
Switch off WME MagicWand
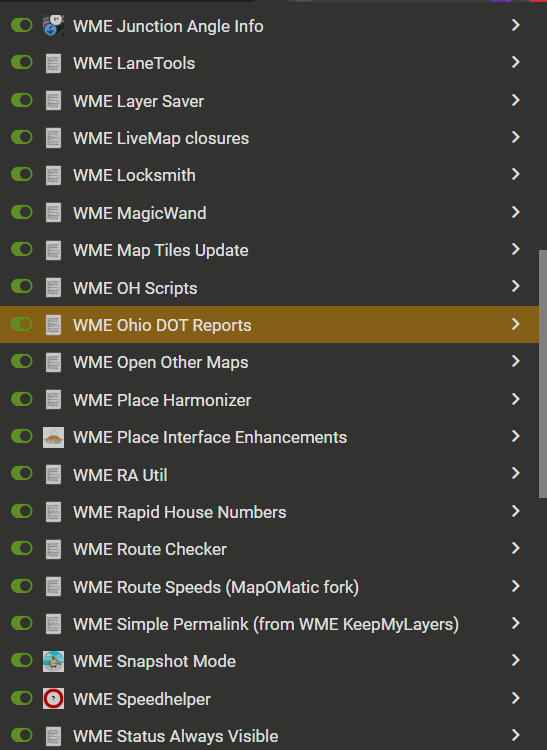pyautogui.click(x=22, y=212)
